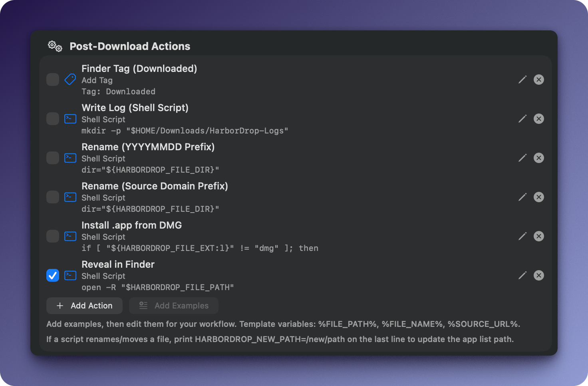Click the terminal icon for Write Log action
Image resolution: width=588 pixels, height=386 pixels.
tap(70, 119)
